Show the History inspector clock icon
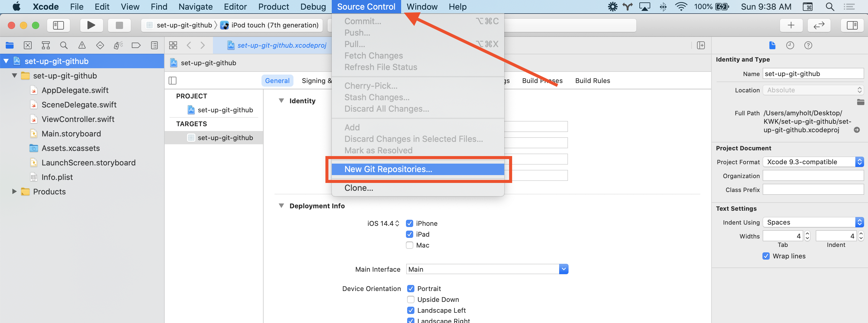This screenshot has height=323, width=868. (790, 45)
